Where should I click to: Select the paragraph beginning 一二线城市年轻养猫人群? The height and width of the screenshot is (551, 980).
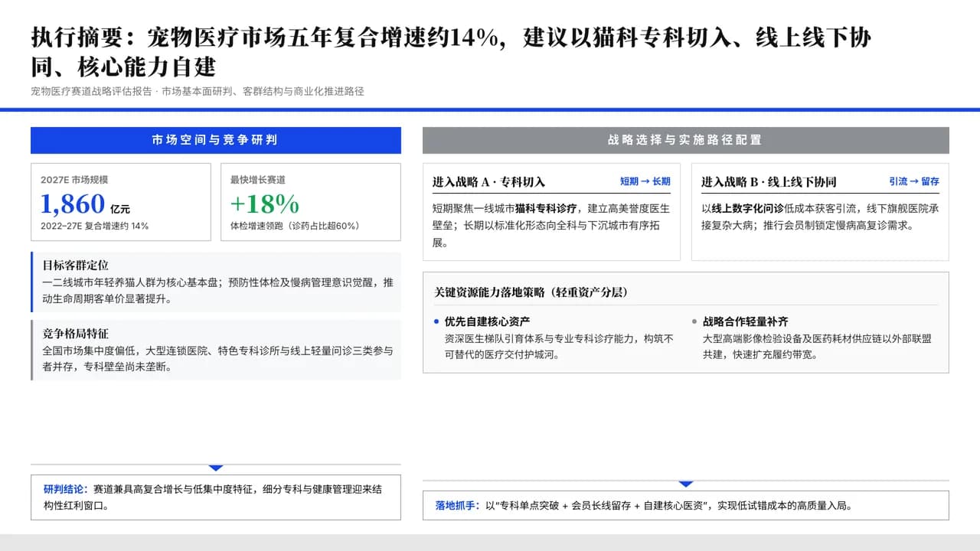pyautogui.click(x=218, y=290)
